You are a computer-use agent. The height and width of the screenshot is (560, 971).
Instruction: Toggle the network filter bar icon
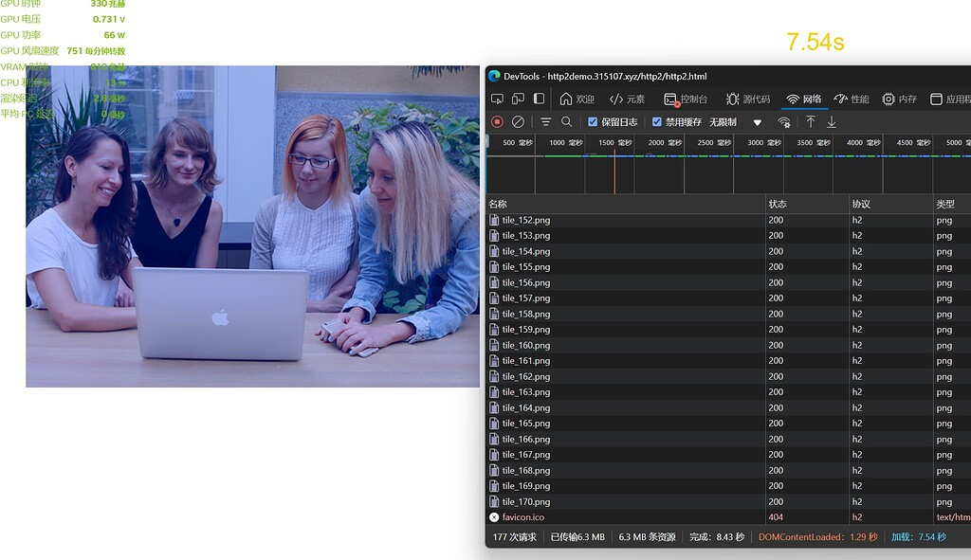545,122
